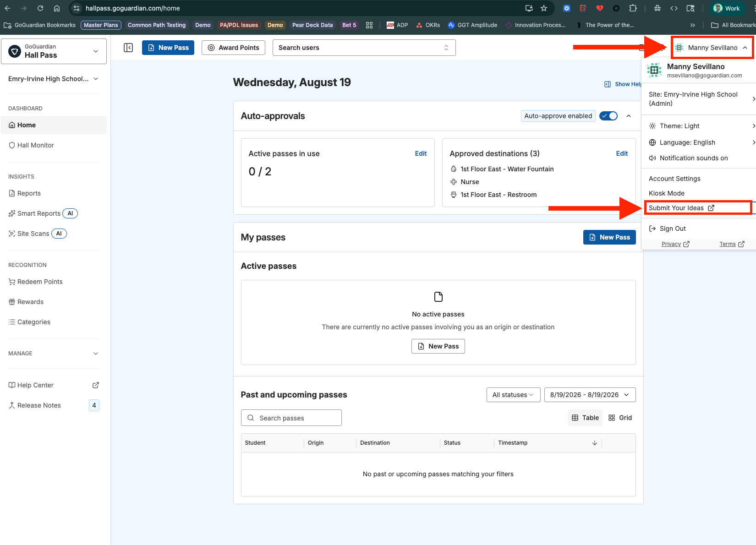Click the Help Center external link icon
This screenshot has width=756, height=545.
point(96,385)
